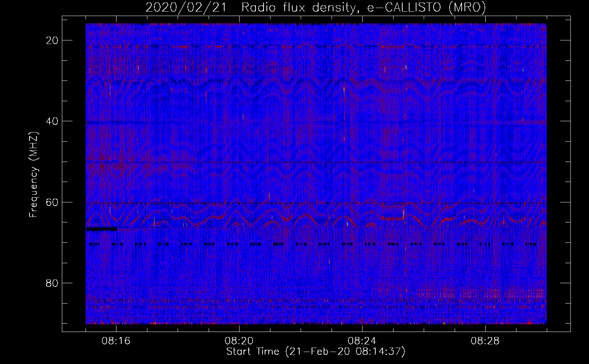The width and height of the screenshot is (589, 364).
Task: Click the "08:24" time tick label
Action: (x=362, y=341)
